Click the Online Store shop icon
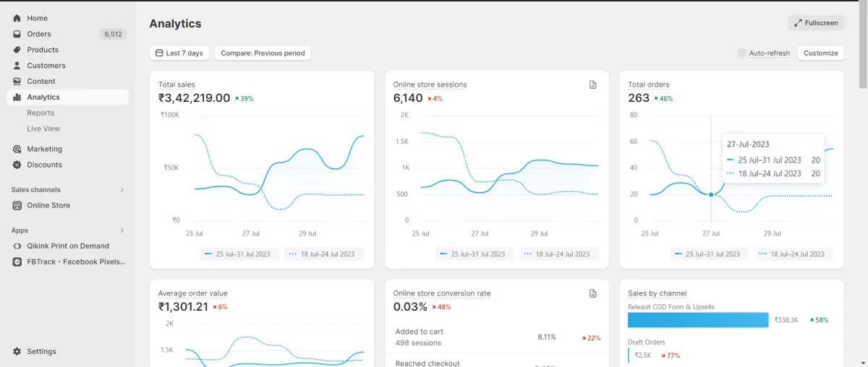This screenshot has width=868, height=367. [x=17, y=205]
